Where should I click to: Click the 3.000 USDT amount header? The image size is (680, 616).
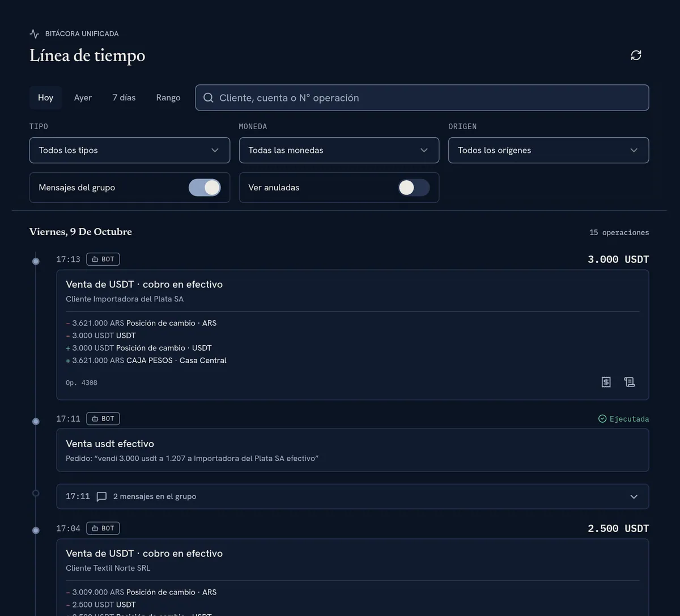(618, 259)
